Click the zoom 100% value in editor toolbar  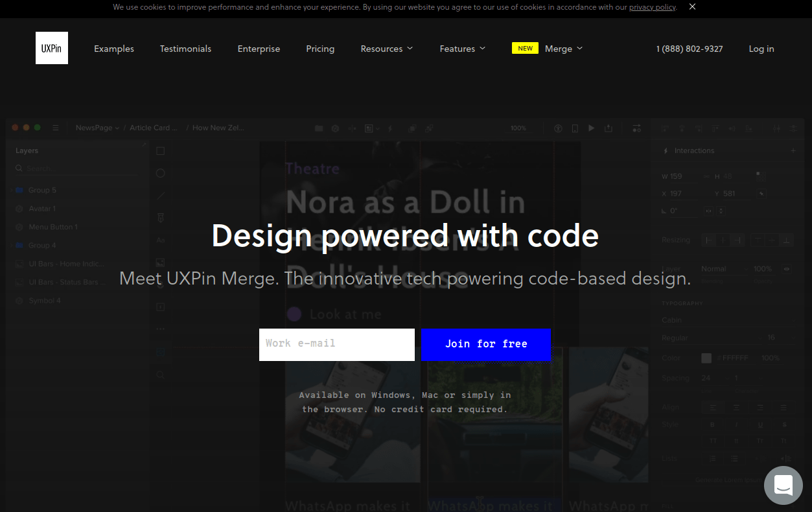[x=518, y=128]
